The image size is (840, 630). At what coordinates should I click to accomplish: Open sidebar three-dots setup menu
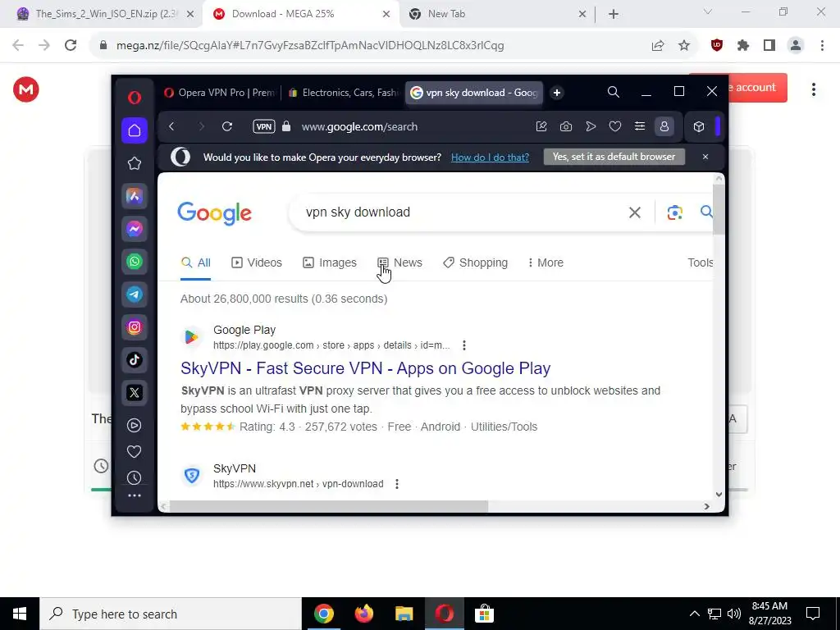[134, 496]
